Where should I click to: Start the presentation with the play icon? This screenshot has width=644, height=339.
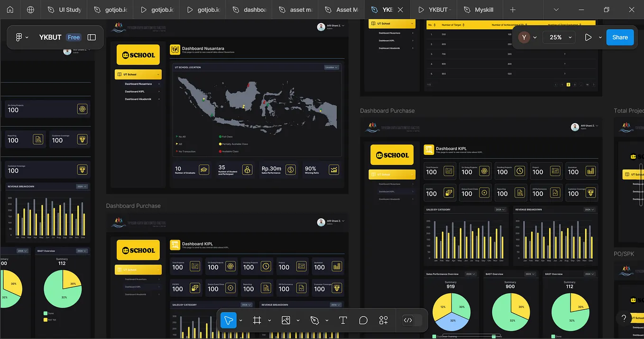588,37
